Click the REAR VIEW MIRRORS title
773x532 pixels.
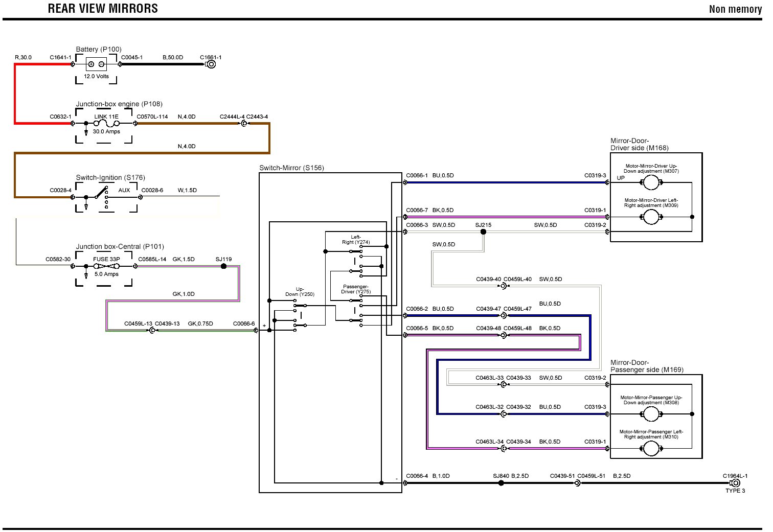click(x=103, y=9)
